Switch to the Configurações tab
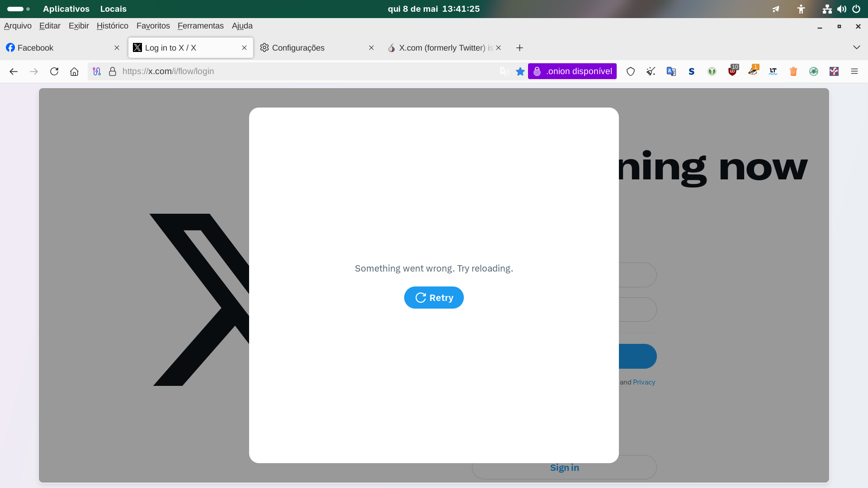868x488 pixels. pos(317,48)
